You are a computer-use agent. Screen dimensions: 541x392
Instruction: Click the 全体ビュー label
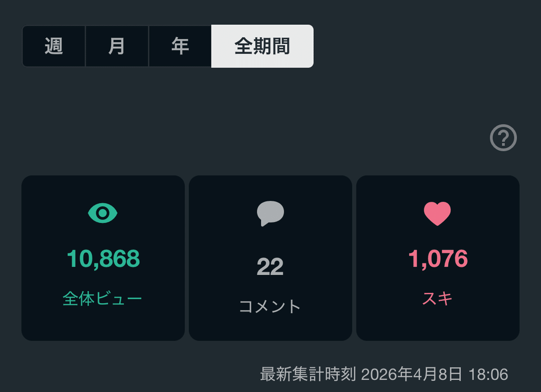click(x=102, y=299)
